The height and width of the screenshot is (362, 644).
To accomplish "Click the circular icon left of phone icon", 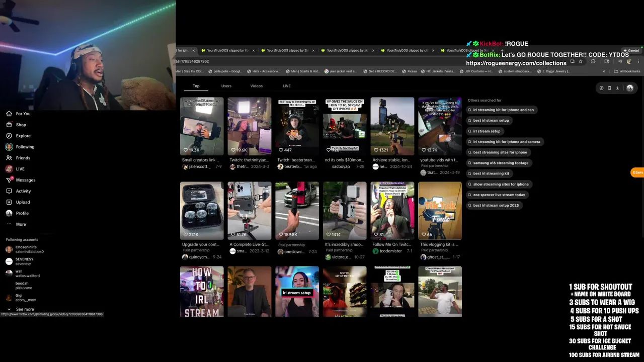I will [601, 88].
